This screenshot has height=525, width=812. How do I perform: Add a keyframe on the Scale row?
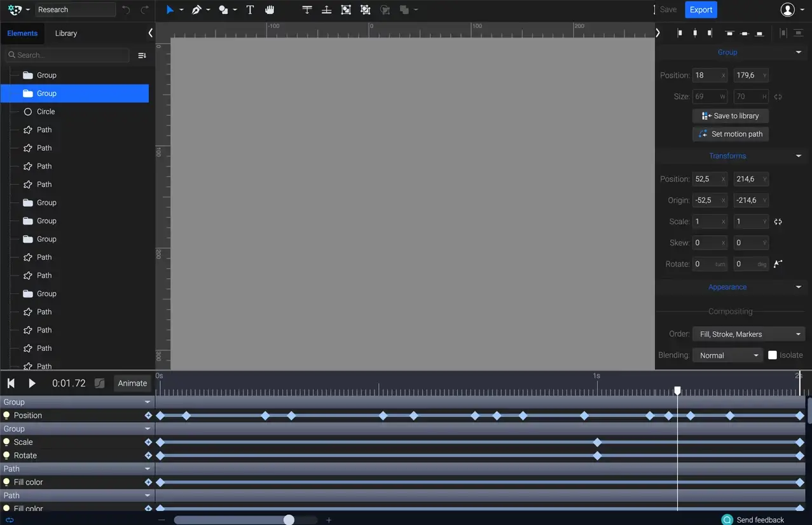[x=148, y=442]
